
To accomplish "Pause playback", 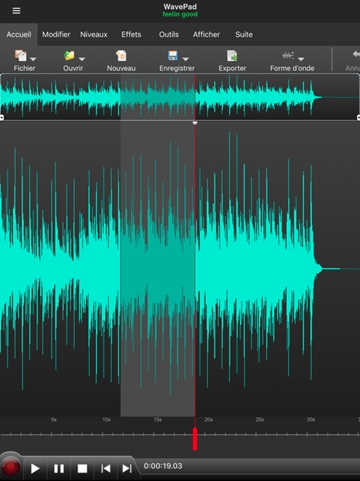I will coord(59,469).
